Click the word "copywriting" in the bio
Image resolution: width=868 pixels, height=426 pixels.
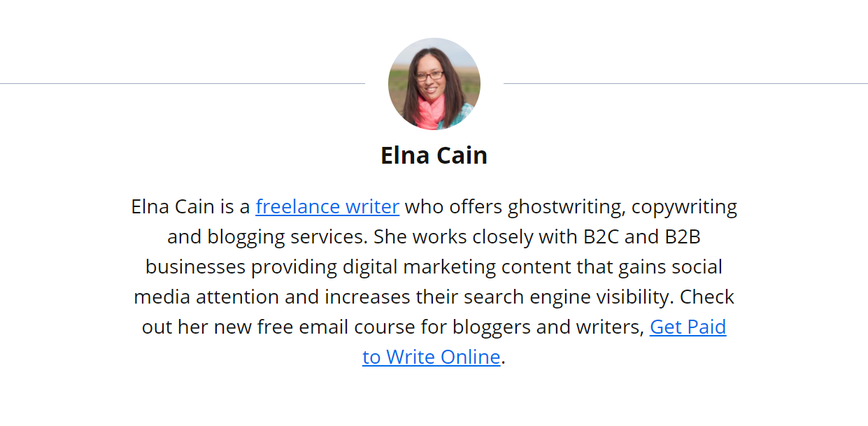tap(684, 207)
